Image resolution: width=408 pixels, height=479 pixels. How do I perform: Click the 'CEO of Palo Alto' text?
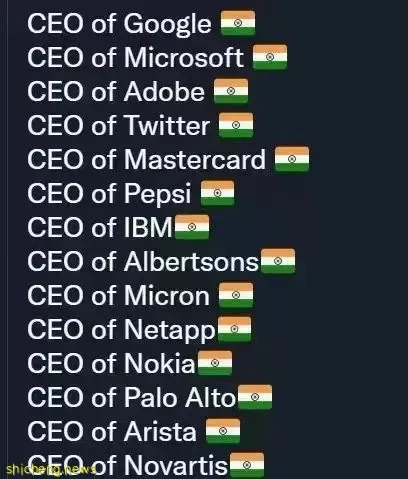131,397
